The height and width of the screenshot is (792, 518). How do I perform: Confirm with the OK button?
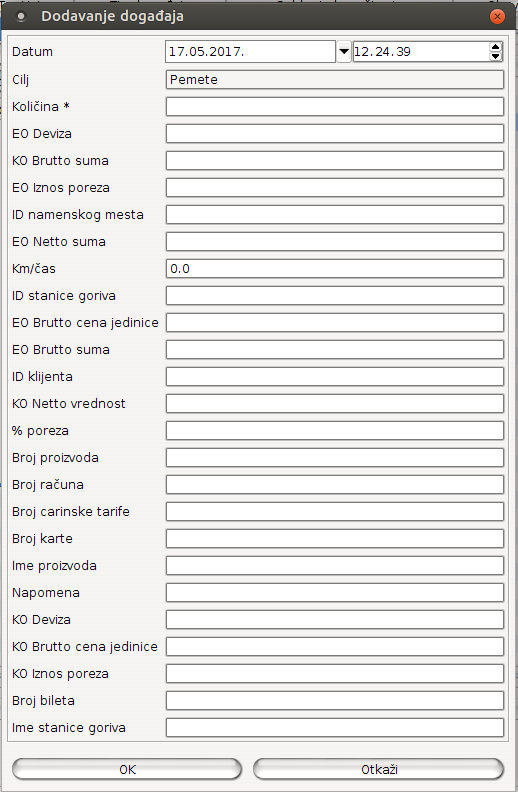point(127,769)
